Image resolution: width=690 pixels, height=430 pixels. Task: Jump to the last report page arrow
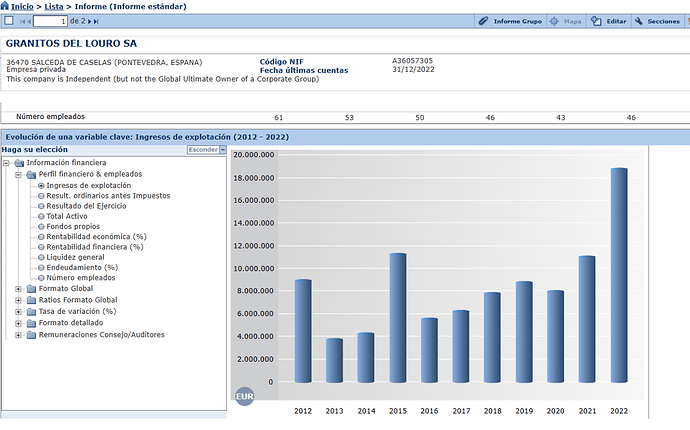(x=95, y=21)
